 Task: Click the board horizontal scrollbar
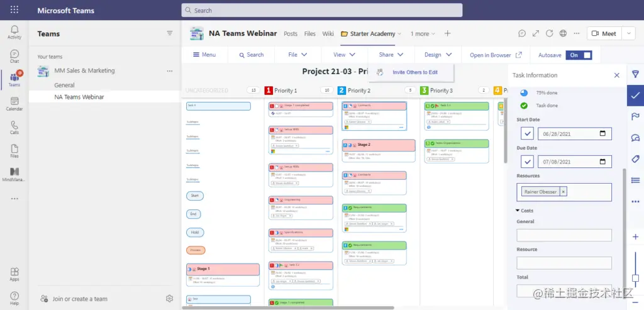point(288,307)
